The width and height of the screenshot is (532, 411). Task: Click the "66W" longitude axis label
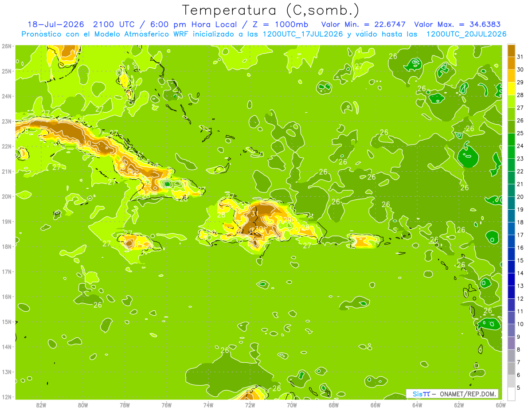pos(375,405)
